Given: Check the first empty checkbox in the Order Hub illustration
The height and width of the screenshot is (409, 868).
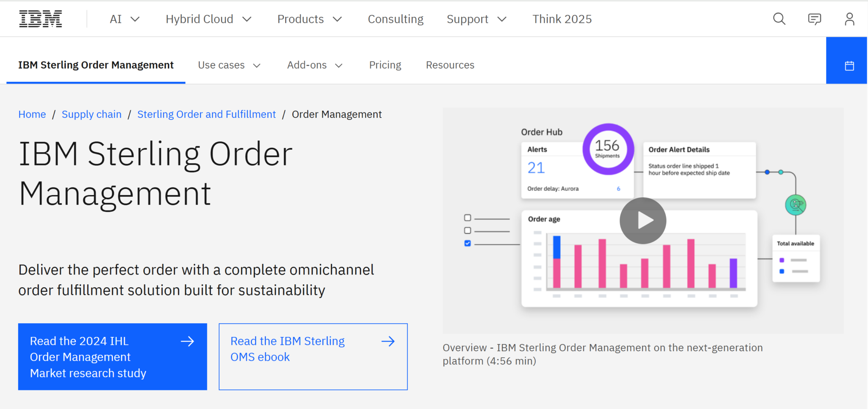Looking at the screenshot, I should 467,217.
